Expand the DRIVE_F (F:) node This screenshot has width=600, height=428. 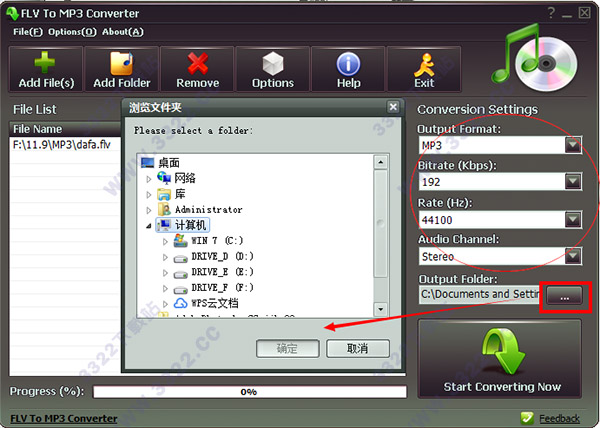165,288
